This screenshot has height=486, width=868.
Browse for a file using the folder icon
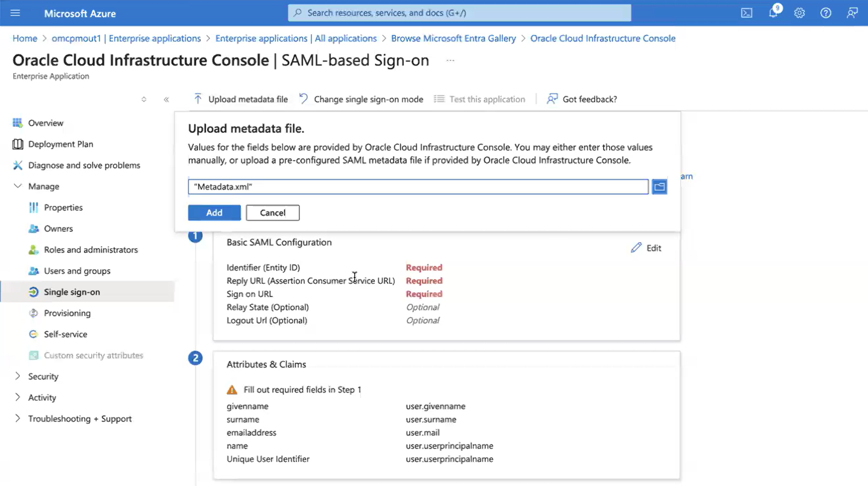point(659,187)
